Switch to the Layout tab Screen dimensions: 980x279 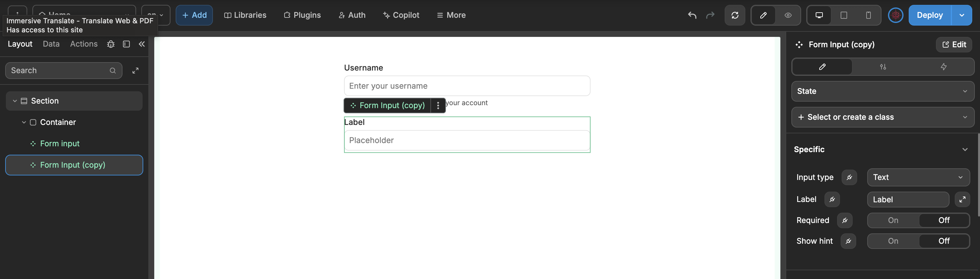tap(20, 44)
